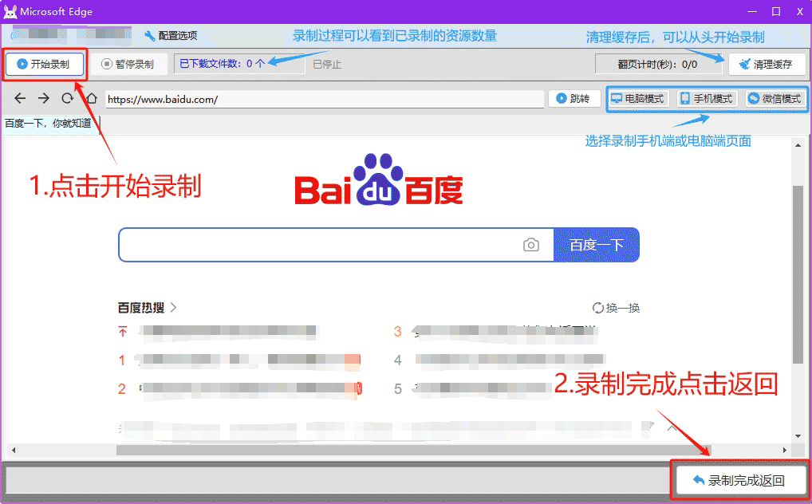The width and height of the screenshot is (812, 504).
Task: Click the camera image search icon
Action: click(x=530, y=245)
